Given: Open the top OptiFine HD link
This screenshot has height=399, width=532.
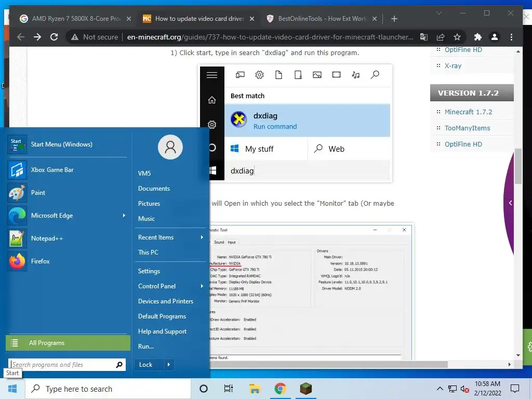Looking at the screenshot, I should [x=463, y=50].
